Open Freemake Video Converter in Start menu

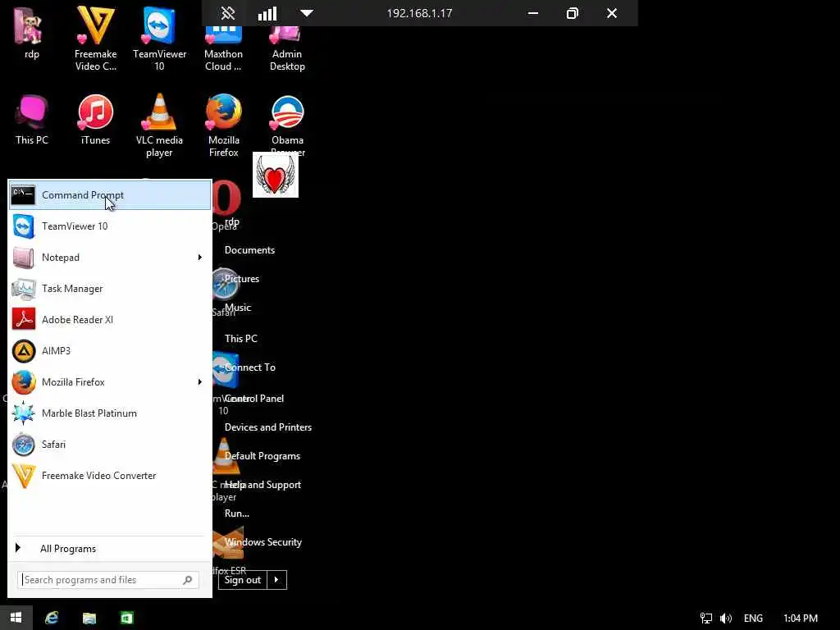tap(110, 475)
